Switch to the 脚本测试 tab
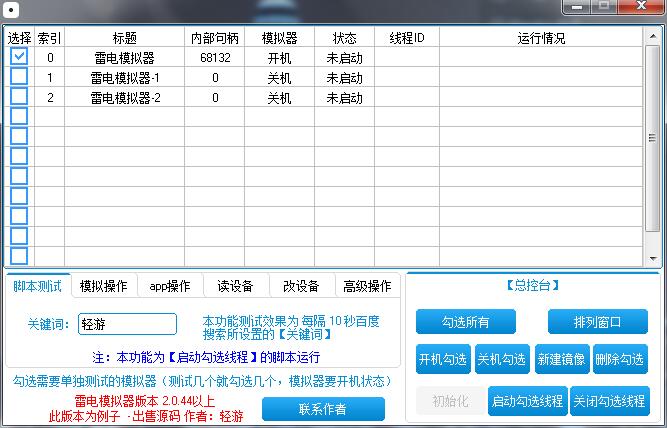Image resolution: width=667 pixels, height=428 pixels. click(38, 286)
